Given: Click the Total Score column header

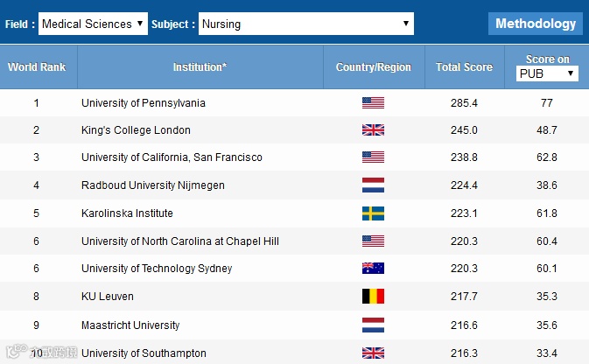Looking at the screenshot, I should [x=464, y=66].
